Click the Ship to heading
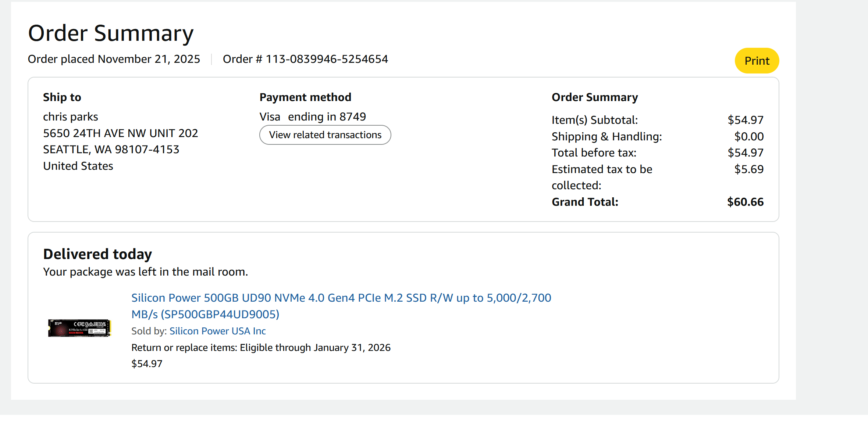The width and height of the screenshot is (868, 431). [x=62, y=97]
